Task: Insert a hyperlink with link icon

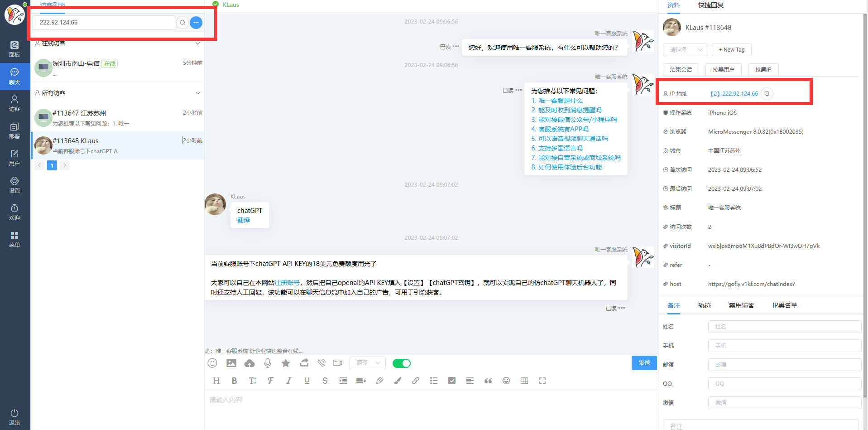Action: (416, 381)
